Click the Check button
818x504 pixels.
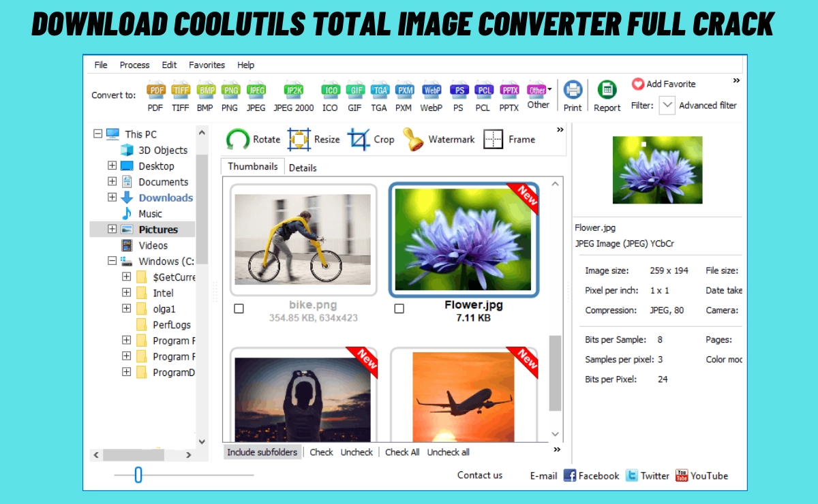tap(322, 452)
